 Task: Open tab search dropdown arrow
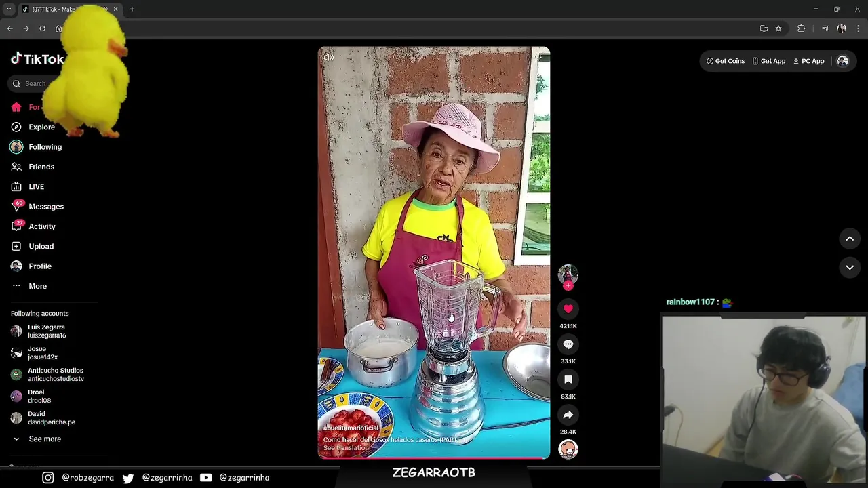click(x=9, y=9)
